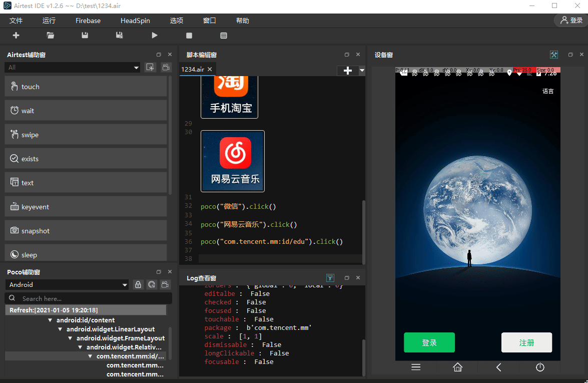Open the All filter dropdown in Airtest assistant
Image resolution: width=588 pixels, height=383 pixels.
click(x=73, y=68)
